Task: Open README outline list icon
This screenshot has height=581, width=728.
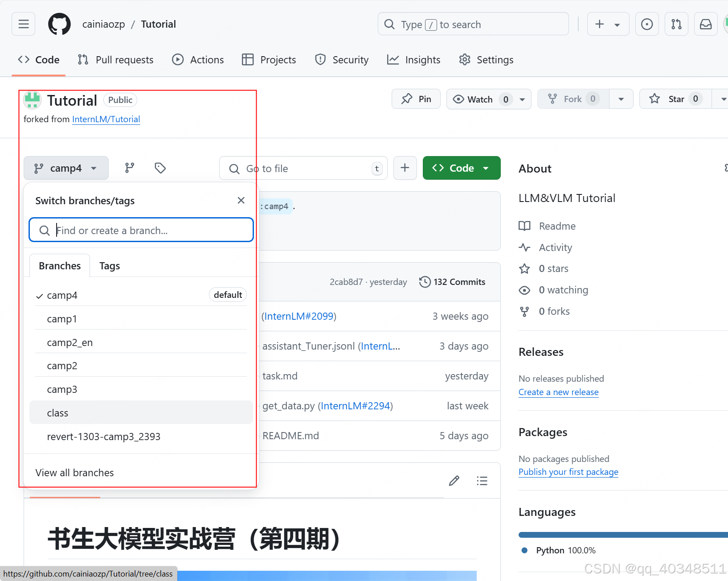Action: 482,481
